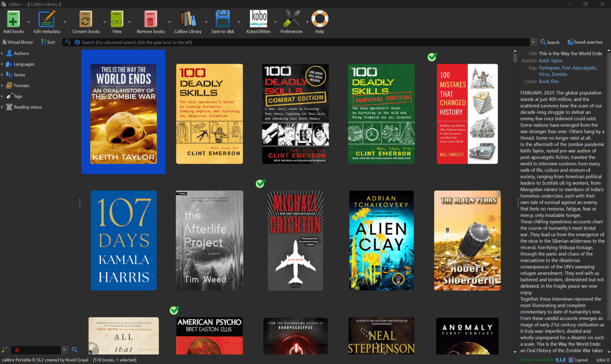Click the Zombie tag link
This screenshot has width=611, height=364.
pos(559,74)
